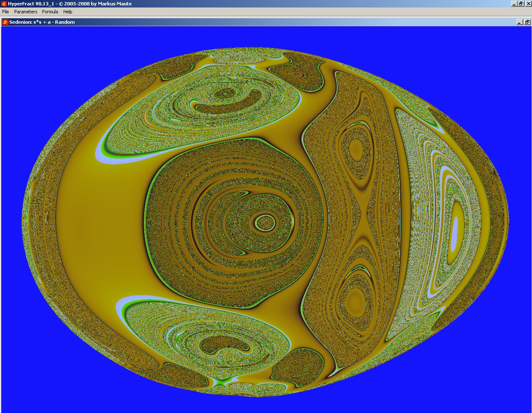The image size is (532, 413).
Task: Restore the Sedenion fractal child window
Action: point(527,22)
